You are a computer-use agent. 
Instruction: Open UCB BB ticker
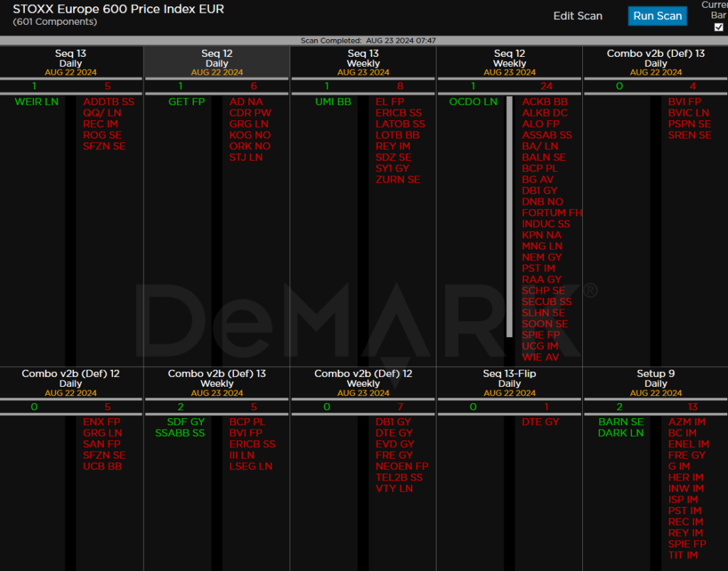102,466
